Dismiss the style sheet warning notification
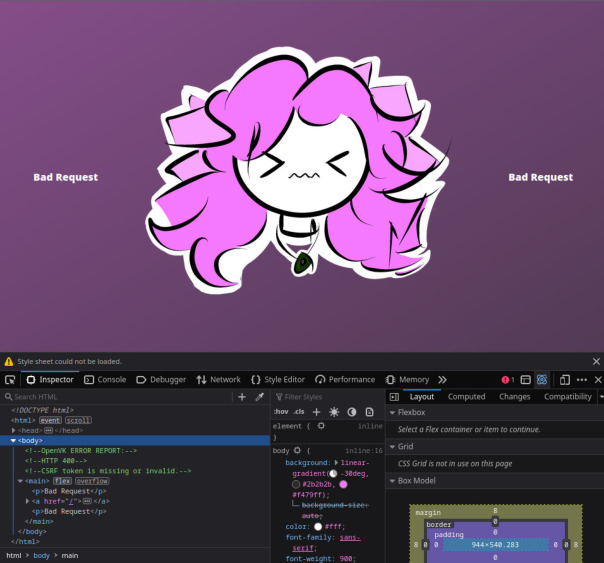This screenshot has height=563, width=604. click(596, 362)
